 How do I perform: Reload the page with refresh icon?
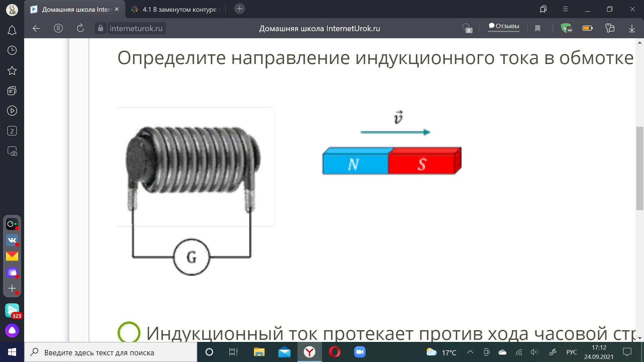tap(80, 28)
